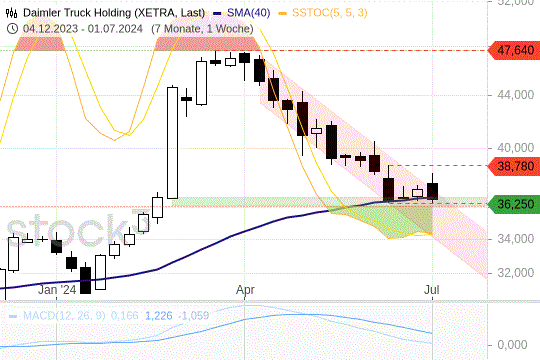540x360 pixels.
Task: Click the Jul time axis label
Action: 432,290
